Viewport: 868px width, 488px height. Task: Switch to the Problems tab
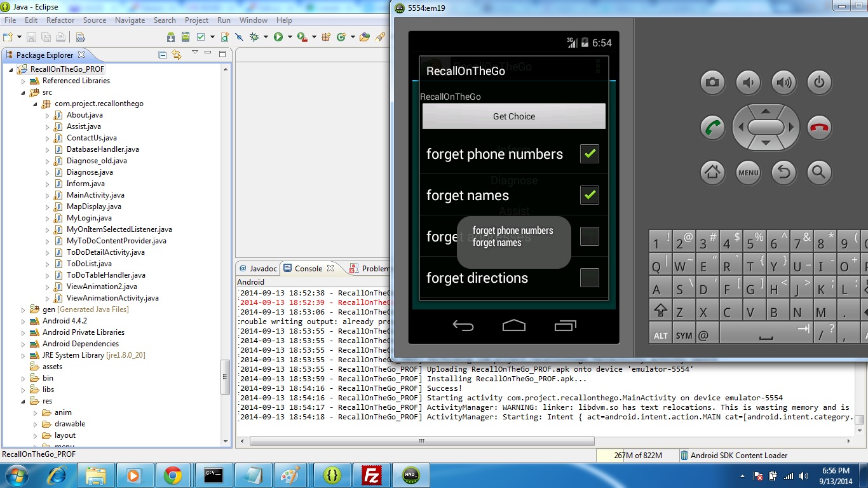(x=370, y=269)
